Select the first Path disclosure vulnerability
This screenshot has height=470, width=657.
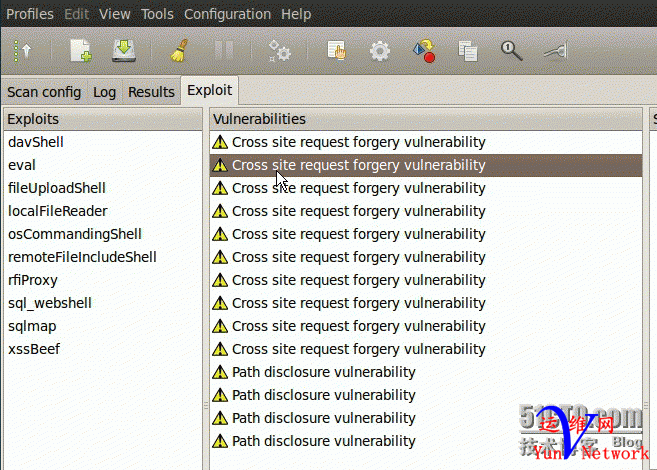point(323,372)
